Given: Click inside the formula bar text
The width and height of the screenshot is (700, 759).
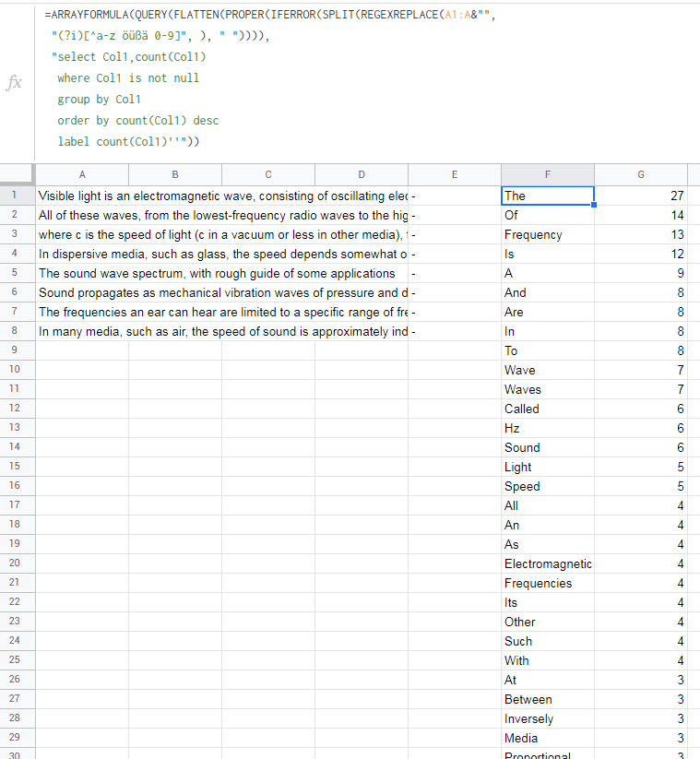Looking at the screenshot, I should click(269, 78).
